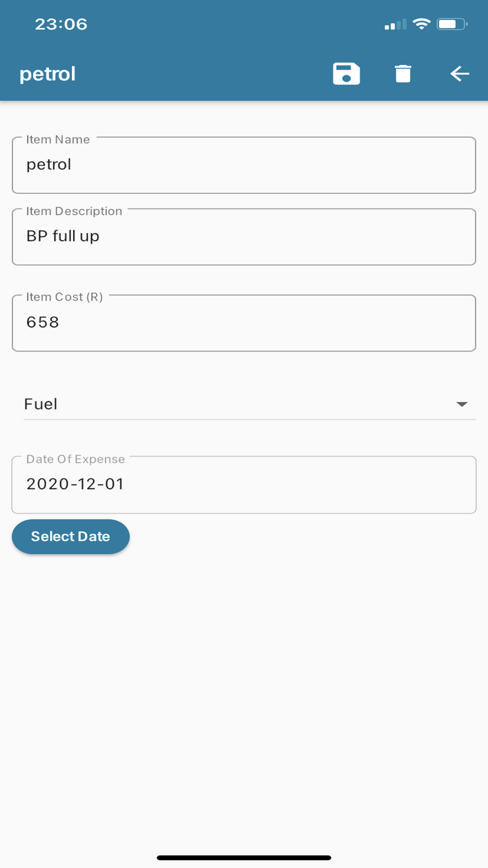Click the Item Cost (R) label
488x868 pixels.
[x=64, y=297]
